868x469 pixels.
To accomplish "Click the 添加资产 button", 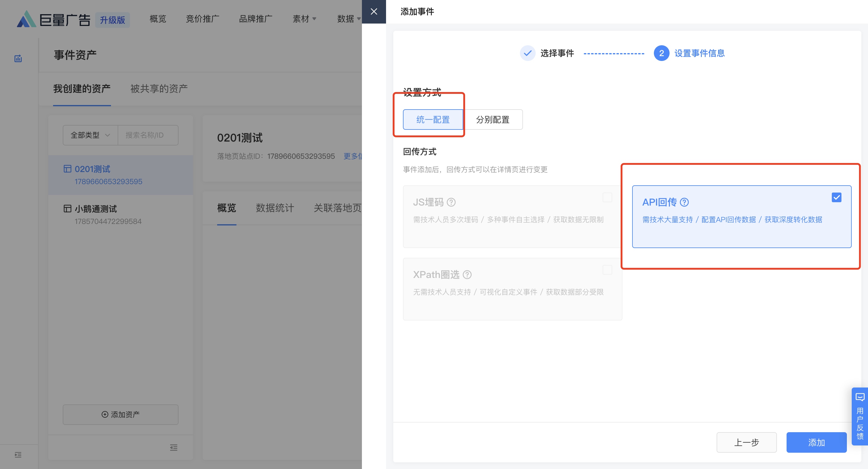I will coord(121,414).
